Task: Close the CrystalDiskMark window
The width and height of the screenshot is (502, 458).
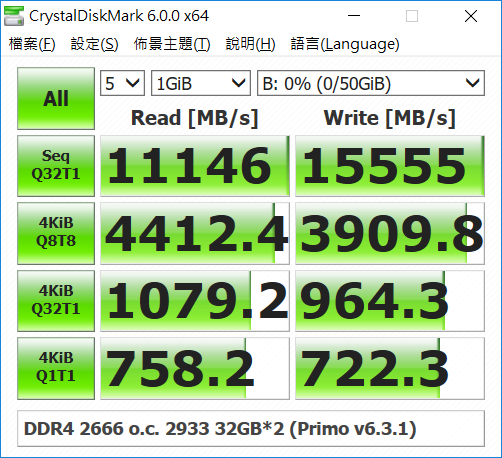Action: (471, 16)
